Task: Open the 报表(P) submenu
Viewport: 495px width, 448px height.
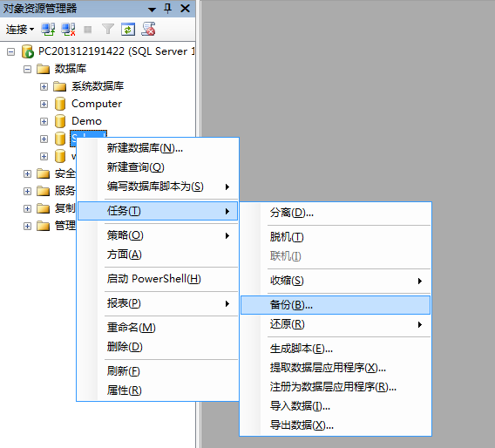Action: coord(158,303)
